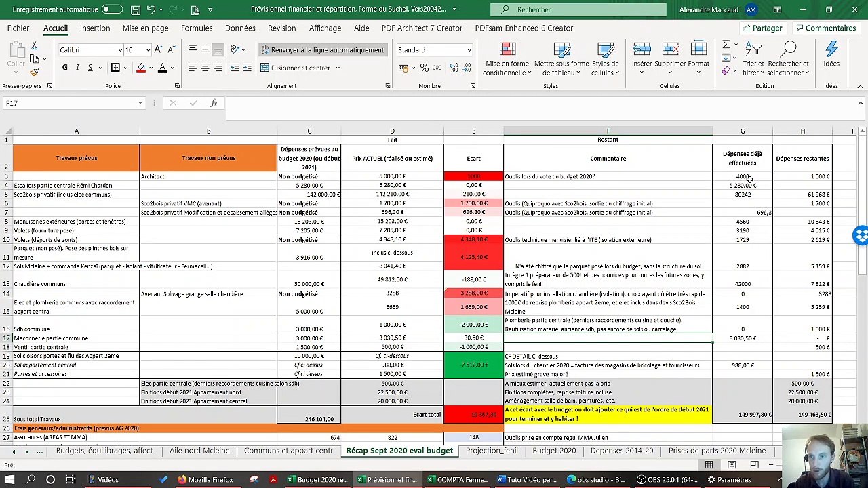Switch to the Données ribbon tab
The width and height of the screenshot is (868, 488).
[240, 28]
